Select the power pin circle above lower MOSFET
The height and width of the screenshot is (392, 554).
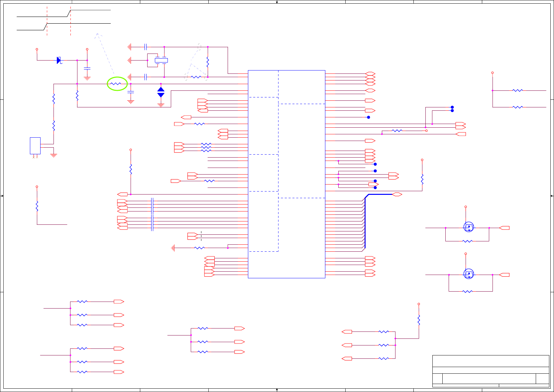click(466, 254)
